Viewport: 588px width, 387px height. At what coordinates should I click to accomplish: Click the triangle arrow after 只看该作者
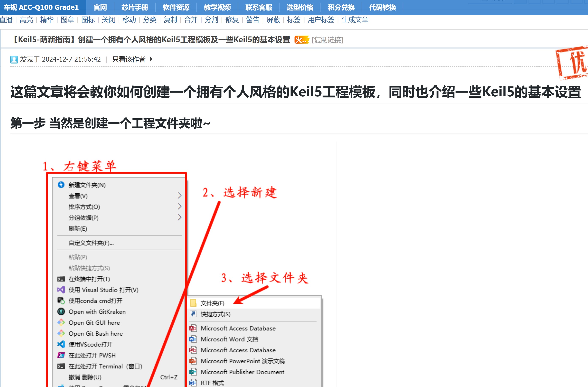[151, 59]
